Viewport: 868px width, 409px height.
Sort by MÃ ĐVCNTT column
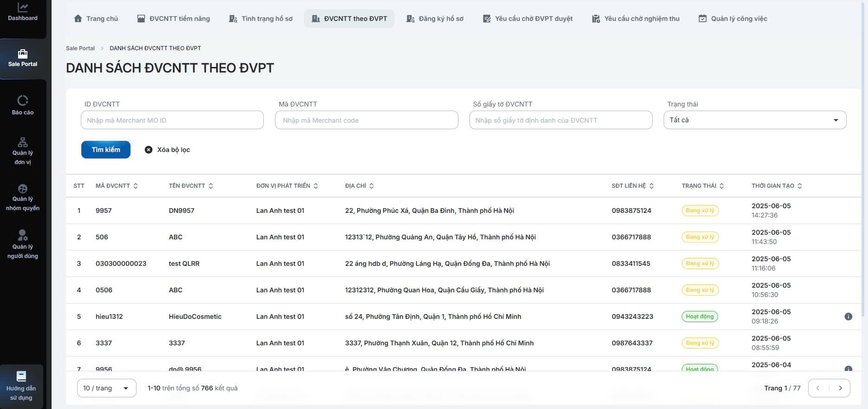[136, 186]
